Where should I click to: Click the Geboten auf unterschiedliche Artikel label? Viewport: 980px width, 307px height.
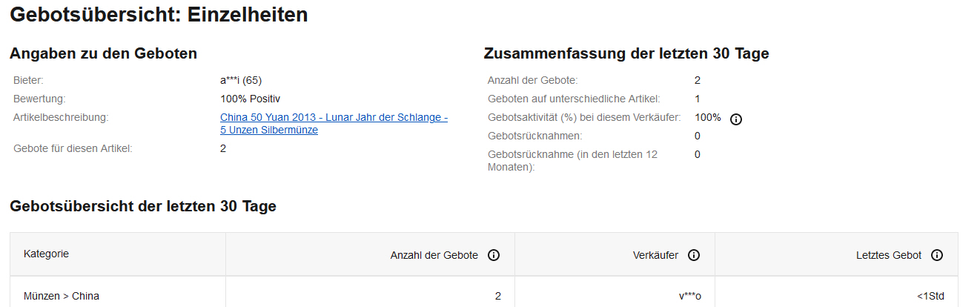click(x=574, y=99)
